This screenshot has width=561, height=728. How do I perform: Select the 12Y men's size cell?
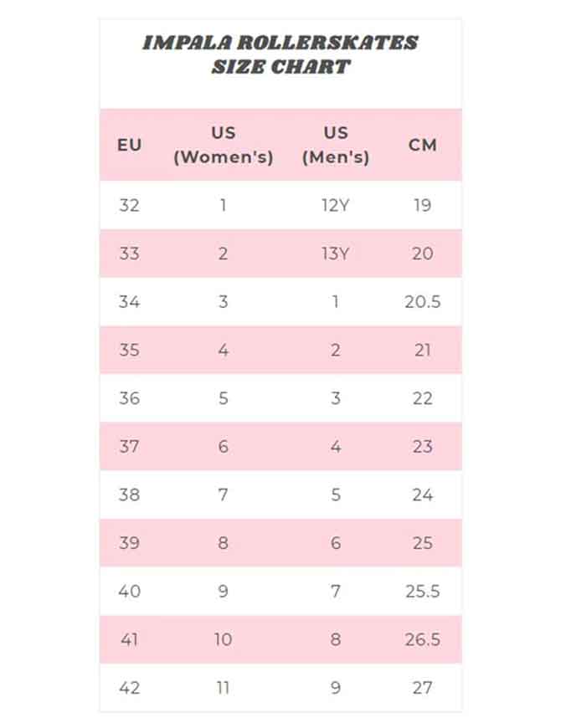coord(335,205)
